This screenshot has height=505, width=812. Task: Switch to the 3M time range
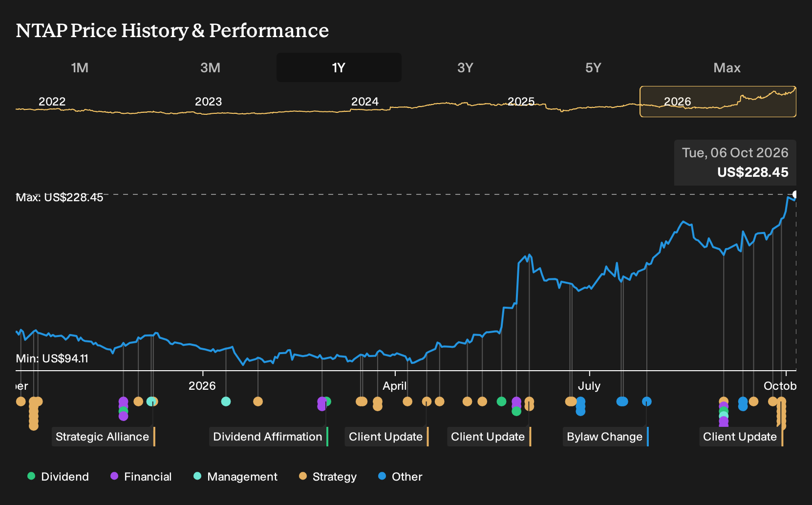coord(211,67)
